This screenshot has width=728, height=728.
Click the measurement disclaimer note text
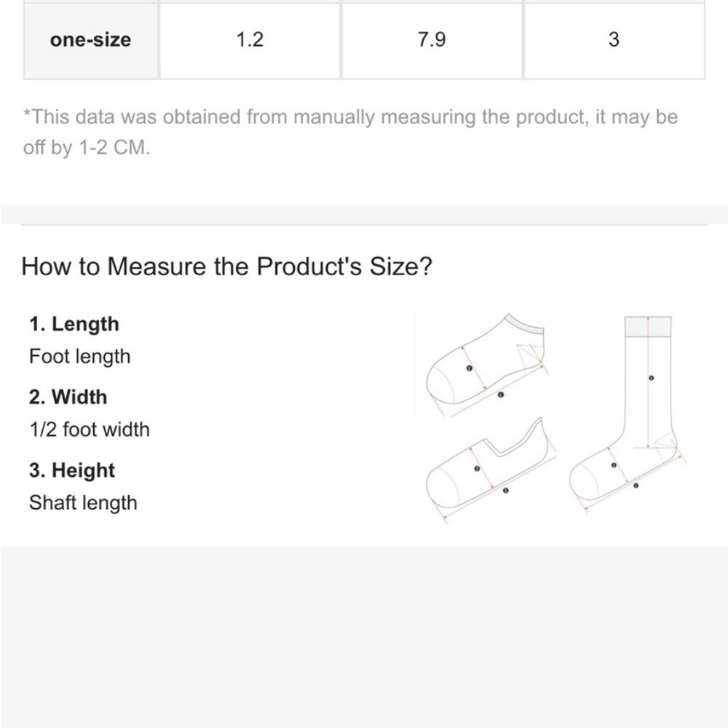coord(351,132)
